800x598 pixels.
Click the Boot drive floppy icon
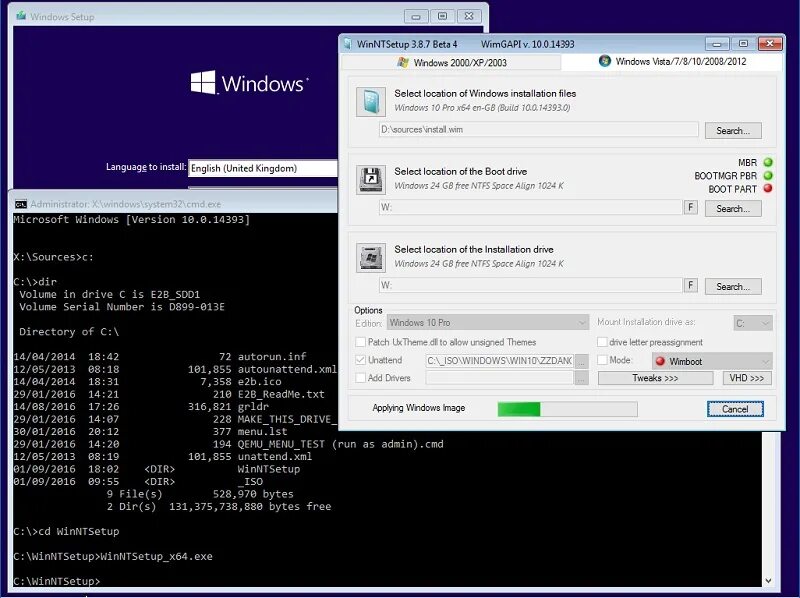pos(370,180)
